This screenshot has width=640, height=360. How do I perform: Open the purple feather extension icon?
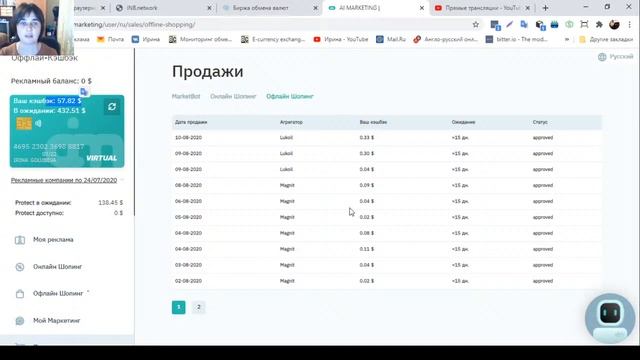pyautogui.click(x=509, y=24)
